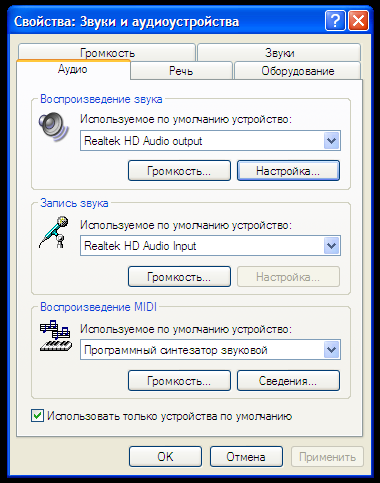Click the 'Воспроизведение звука' group label

101,99
